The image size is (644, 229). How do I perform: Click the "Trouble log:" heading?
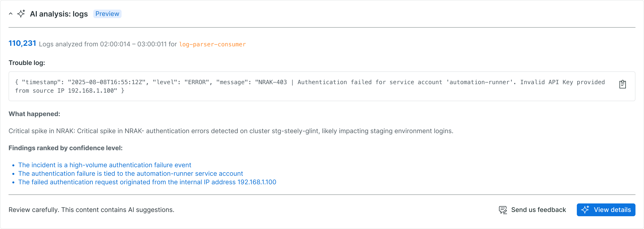[x=27, y=63]
